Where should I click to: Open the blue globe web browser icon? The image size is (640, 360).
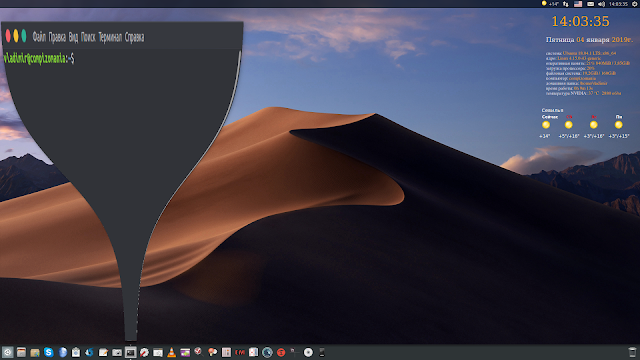(62, 352)
